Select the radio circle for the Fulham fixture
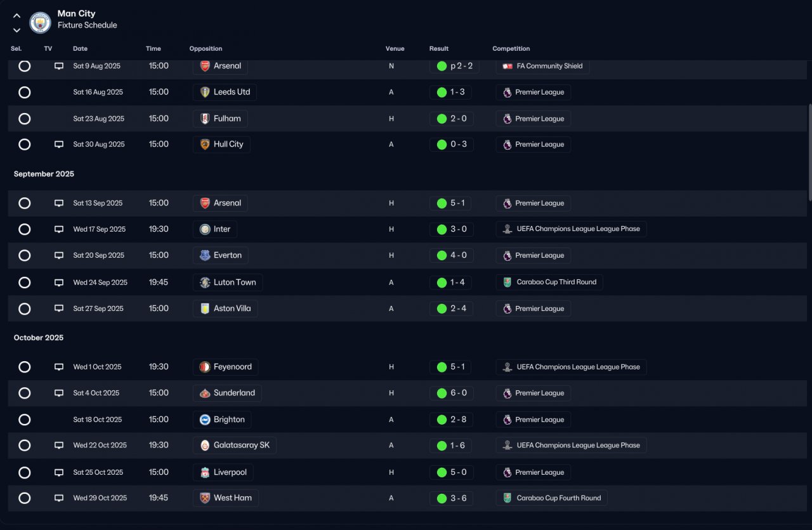Viewport: 812px width, 530px height. [x=25, y=119]
